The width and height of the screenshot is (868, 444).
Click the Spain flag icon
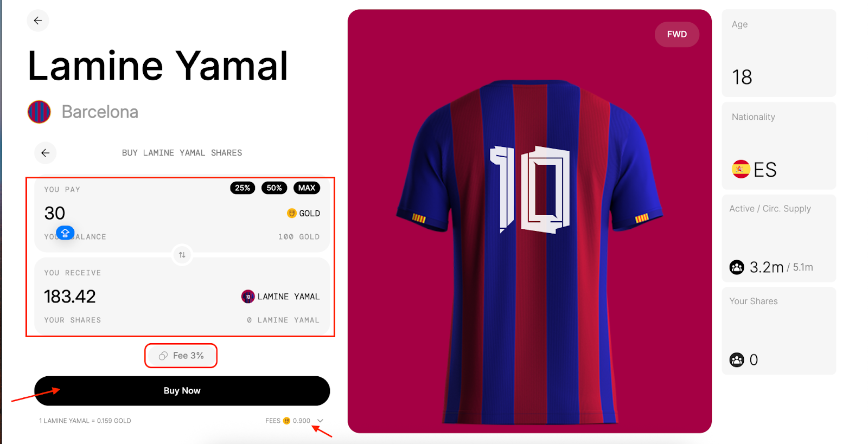tap(741, 169)
